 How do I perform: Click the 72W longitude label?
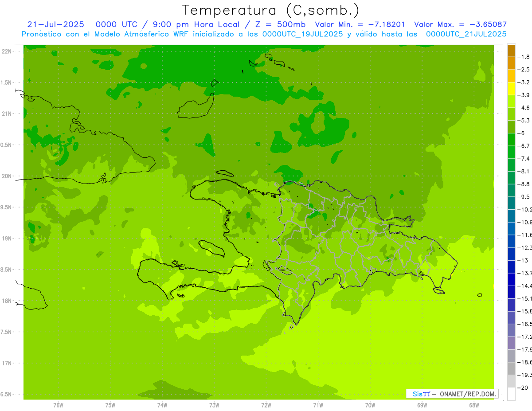pos(266,406)
